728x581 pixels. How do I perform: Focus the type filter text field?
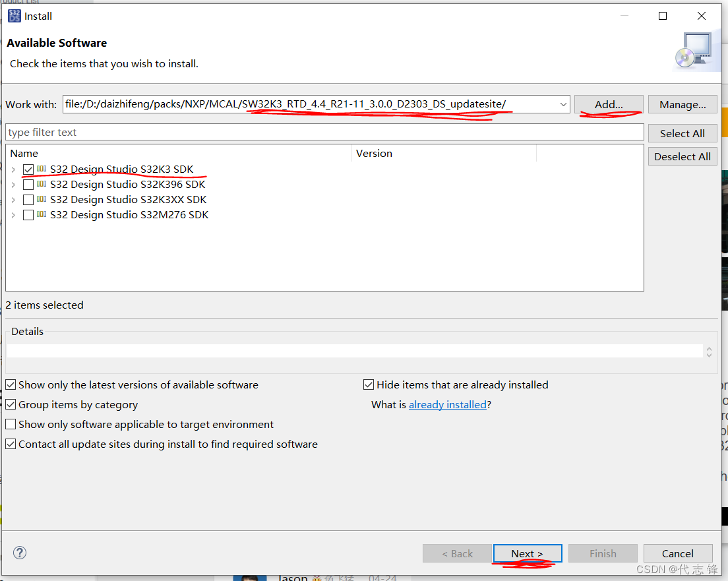coord(324,133)
